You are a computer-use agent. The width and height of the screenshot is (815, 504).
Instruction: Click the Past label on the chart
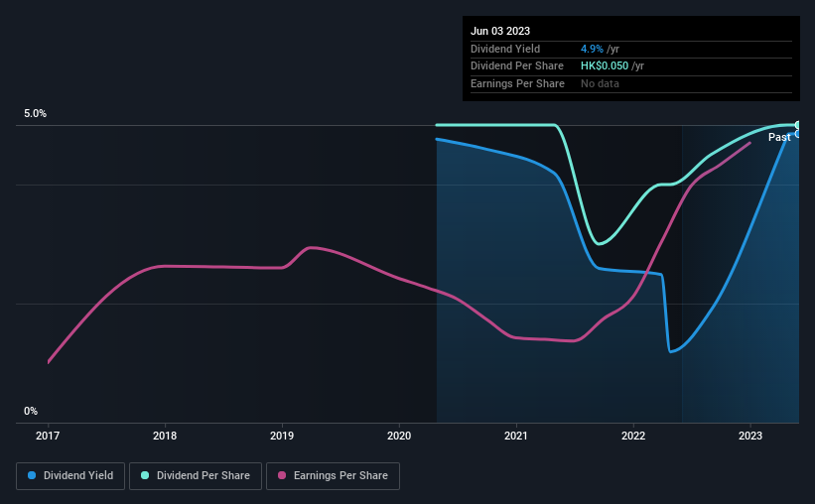coord(779,137)
